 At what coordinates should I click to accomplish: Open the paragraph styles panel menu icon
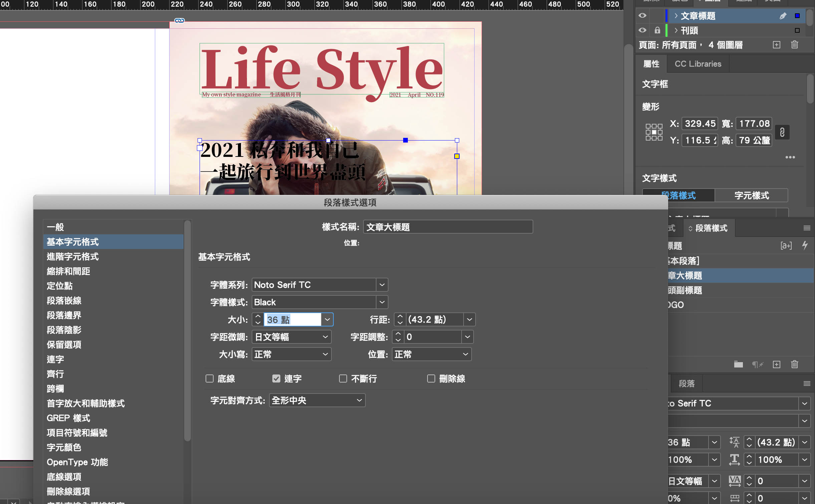tap(807, 228)
